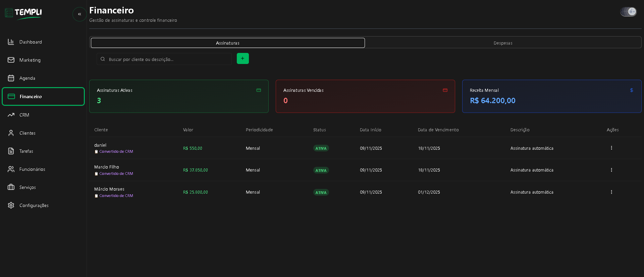Click the ATIVA badge for Marcio Filho
This screenshot has width=644, height=277.
pos(321,170)
